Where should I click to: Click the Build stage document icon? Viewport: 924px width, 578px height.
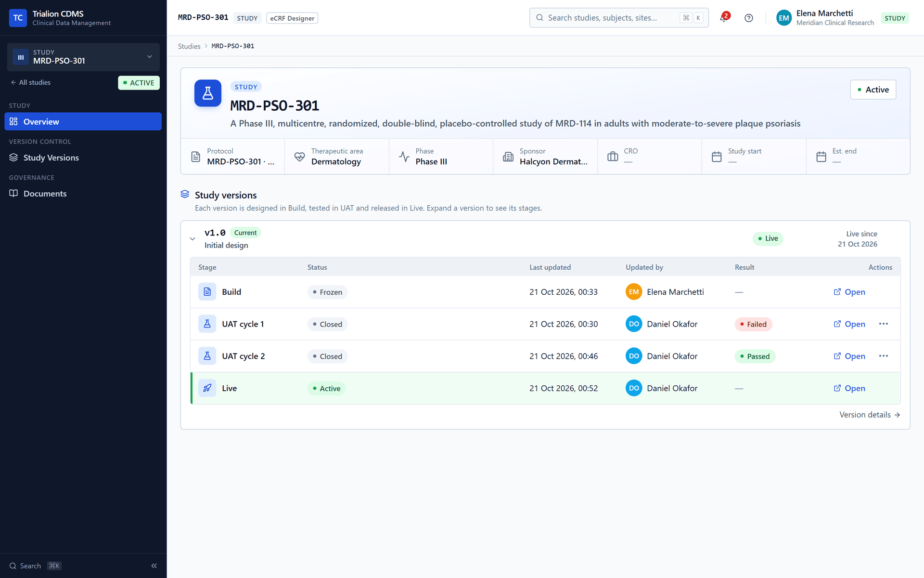[207, 292]
